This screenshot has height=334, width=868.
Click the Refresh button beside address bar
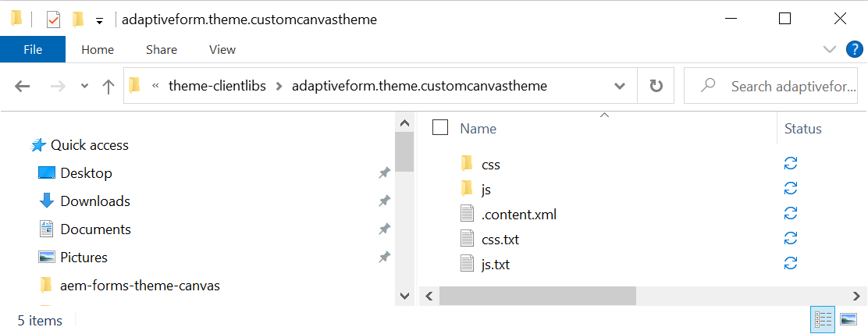pyautogui.click(x=656, y=86)
